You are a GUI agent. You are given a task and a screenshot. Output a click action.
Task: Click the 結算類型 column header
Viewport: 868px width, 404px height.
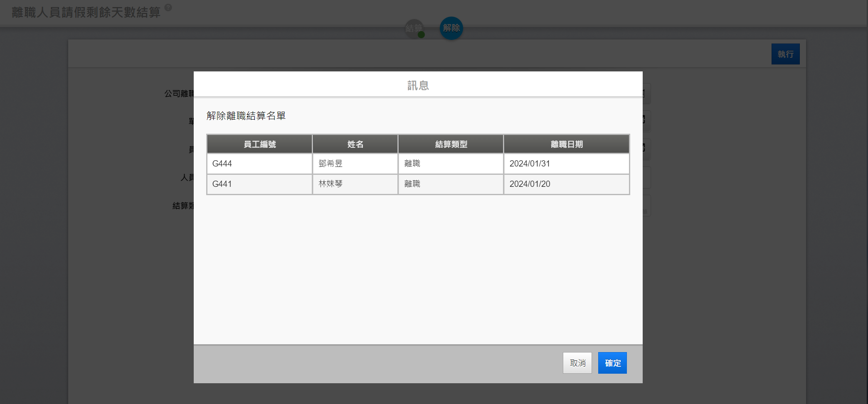pyautogui.click(x=451, y=144)
